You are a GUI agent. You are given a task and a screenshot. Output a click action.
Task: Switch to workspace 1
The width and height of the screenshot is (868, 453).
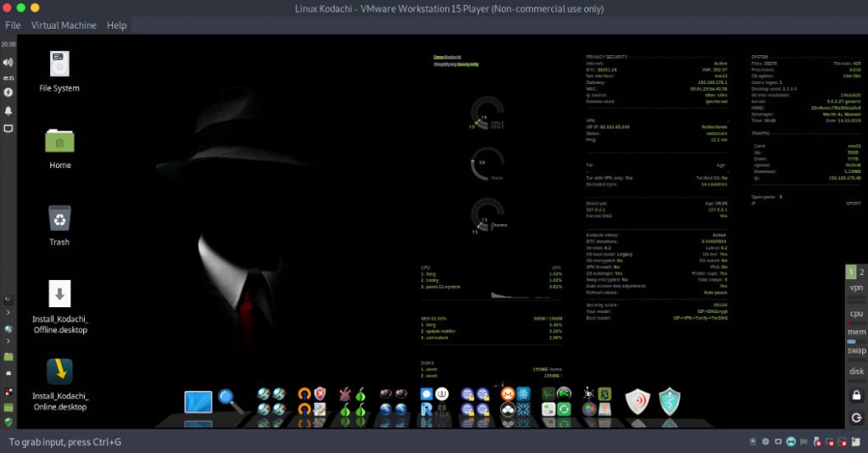(x=851, y=272)
